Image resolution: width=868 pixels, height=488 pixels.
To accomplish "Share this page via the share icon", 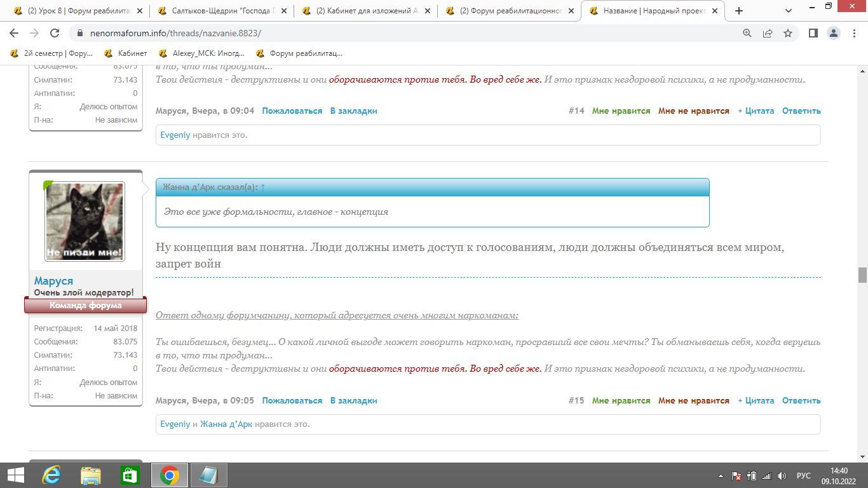I will coord(768,33).
